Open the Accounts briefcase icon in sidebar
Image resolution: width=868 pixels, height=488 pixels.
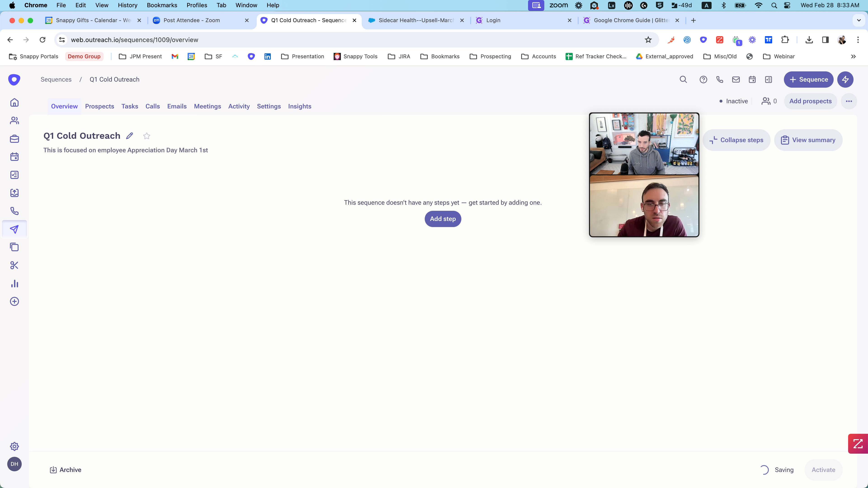14,139
